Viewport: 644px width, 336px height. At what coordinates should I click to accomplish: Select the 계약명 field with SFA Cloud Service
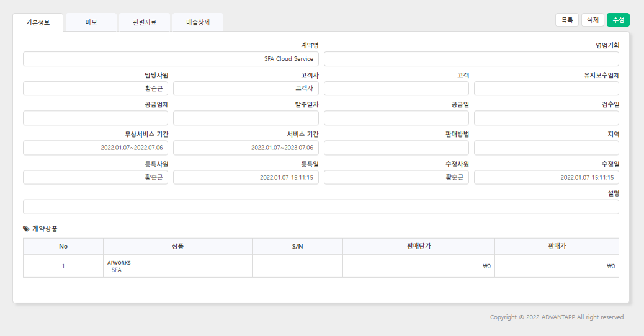(x=171, y=59)
